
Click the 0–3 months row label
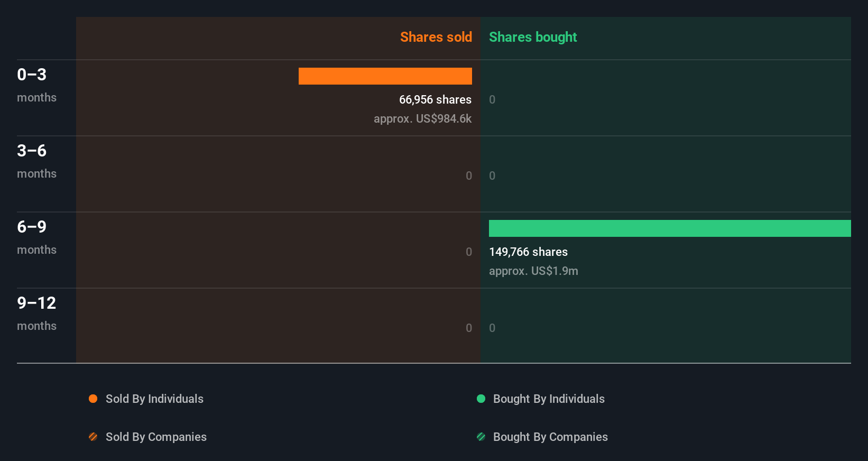click(36, 85)
